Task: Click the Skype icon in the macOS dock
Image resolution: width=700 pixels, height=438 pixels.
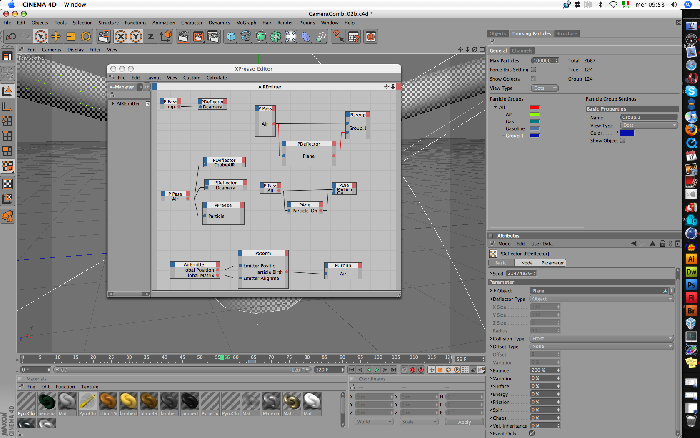Action: coord(691,91)
